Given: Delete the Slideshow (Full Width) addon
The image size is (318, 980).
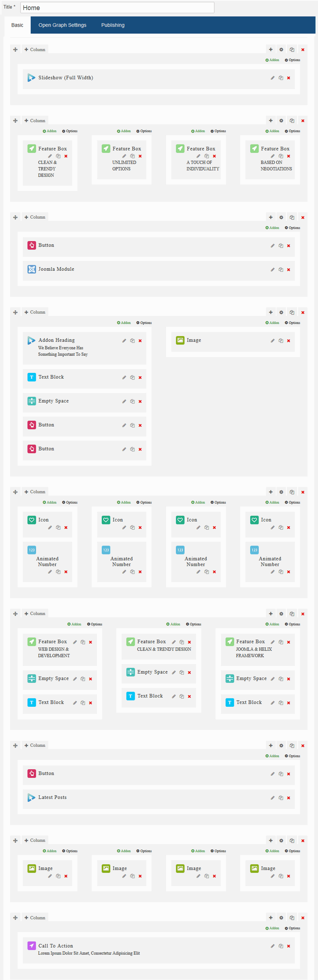Looking at the screenshot, I should [x=289, y=78].
